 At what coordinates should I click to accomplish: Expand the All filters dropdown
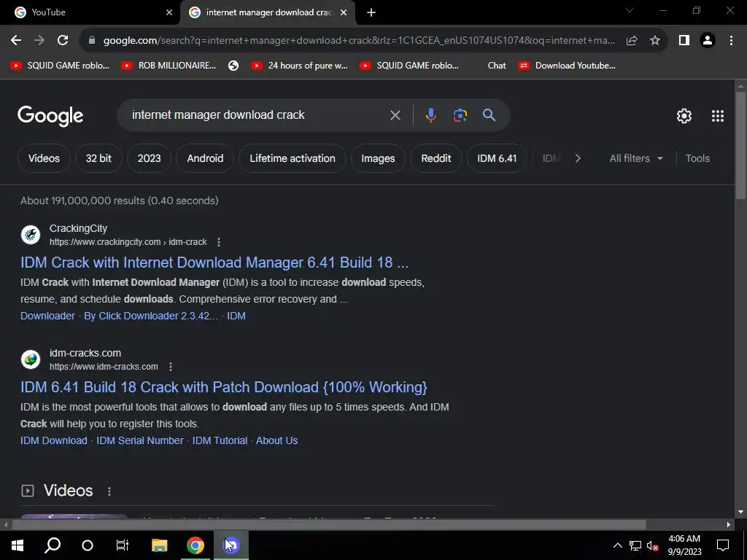pos(636,158)
